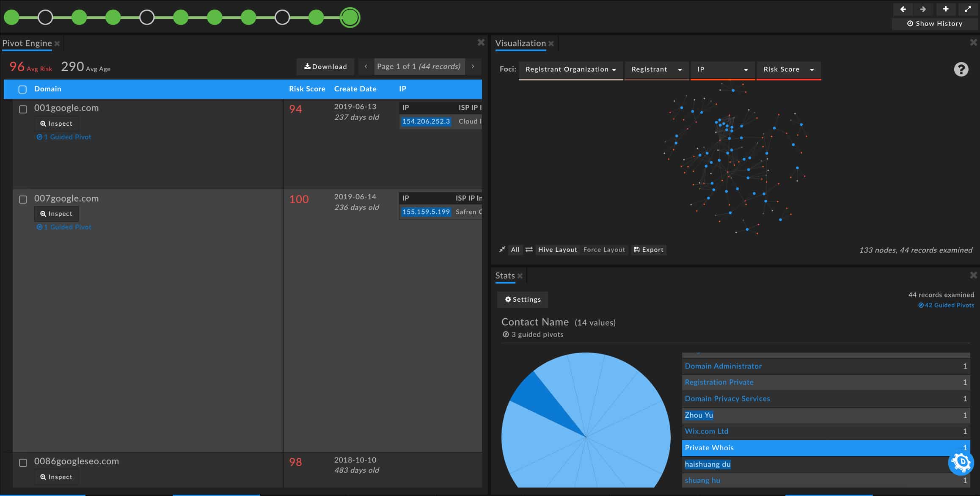Select the Stats tab
The image size is (980, 496).
(505, 276)
